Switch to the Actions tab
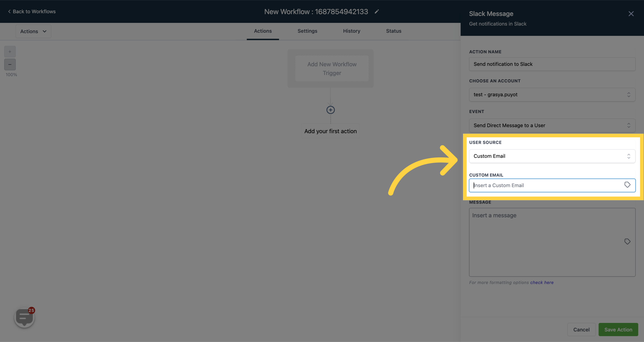Viewport: 644px width, 342px height. pyautogui.click(x=263, y=31)
